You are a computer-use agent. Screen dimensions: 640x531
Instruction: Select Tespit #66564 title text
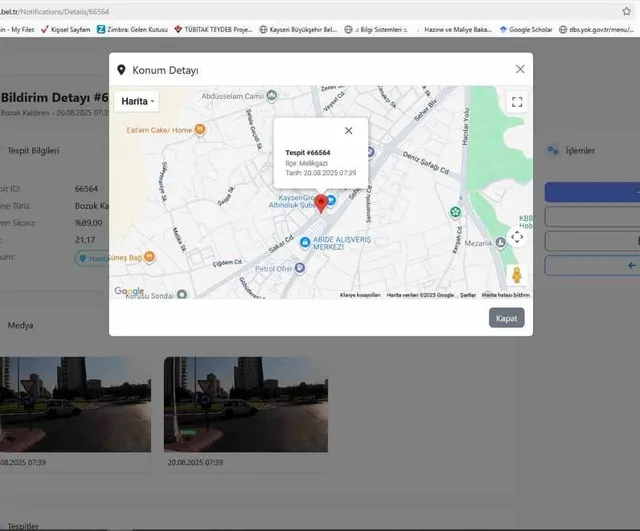(308, 153)
